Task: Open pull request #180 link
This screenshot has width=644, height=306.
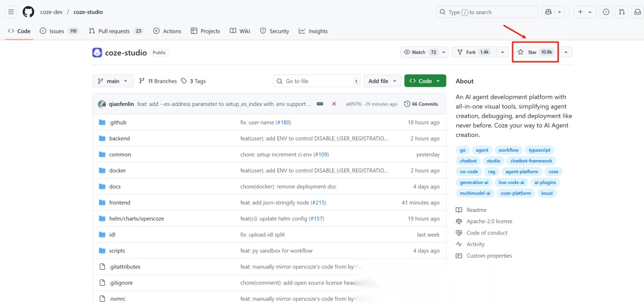Action: click(283, 123)
